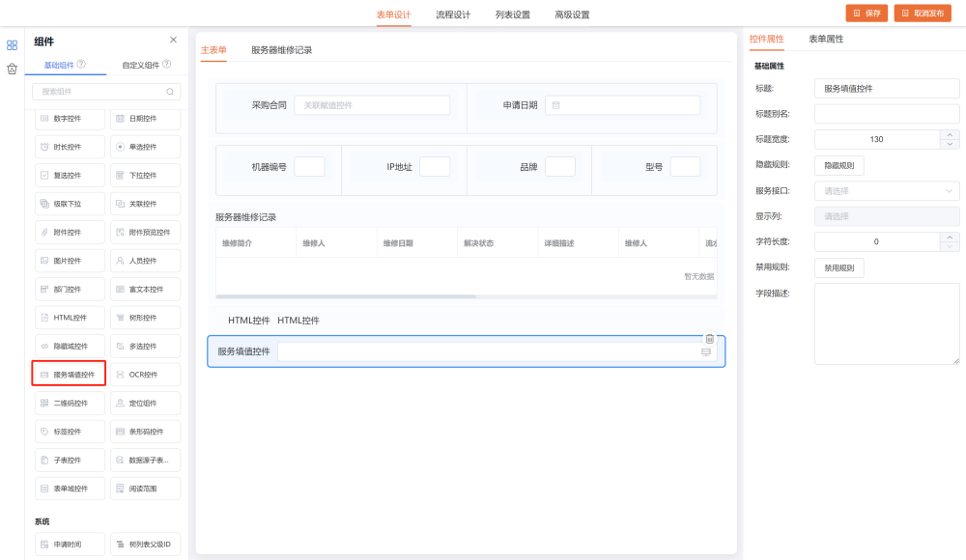Click the 保存 button
This screenshot has height=560, width=966.
coord(867,14)
